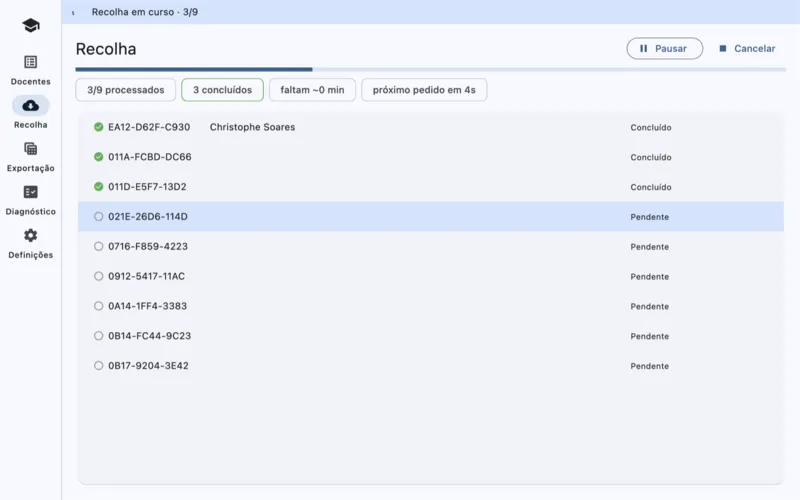Select the code 011A-FCBD-DC66

pyautogui.click(x=149, y=157)
